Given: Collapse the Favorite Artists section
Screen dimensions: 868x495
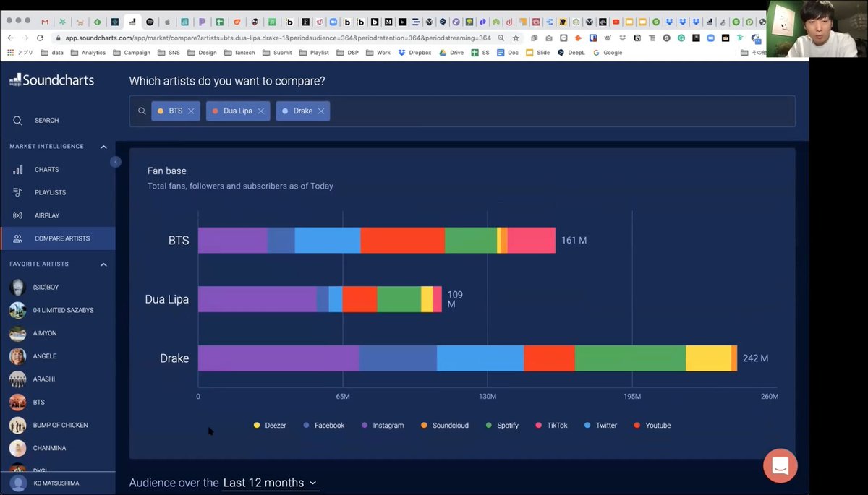Looking at the screenshot, I should [x=103, y=264].
